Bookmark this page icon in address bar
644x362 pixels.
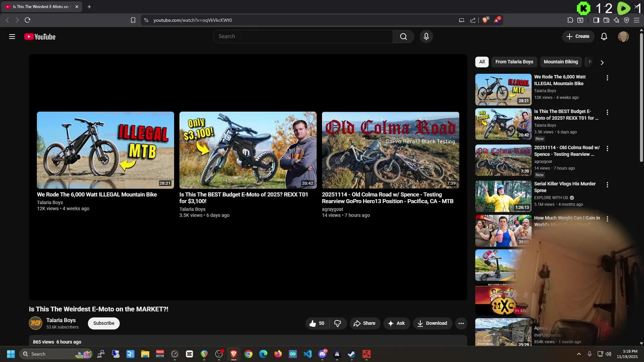(133, 20)
